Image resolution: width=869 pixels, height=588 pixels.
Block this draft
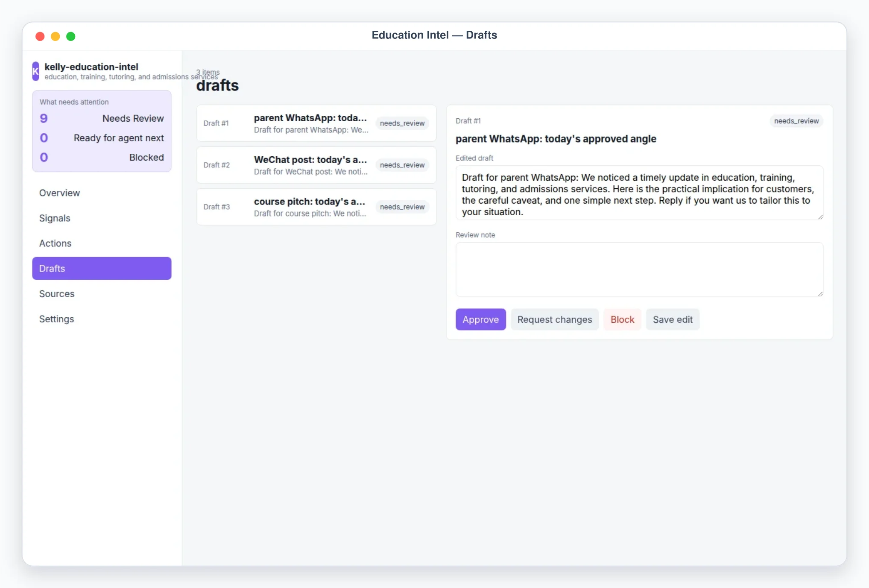622,319
